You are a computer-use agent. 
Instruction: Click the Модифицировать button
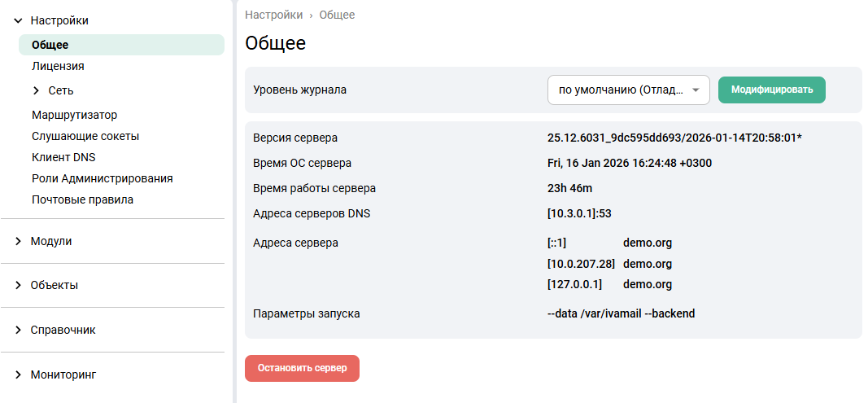click(771, 90)
